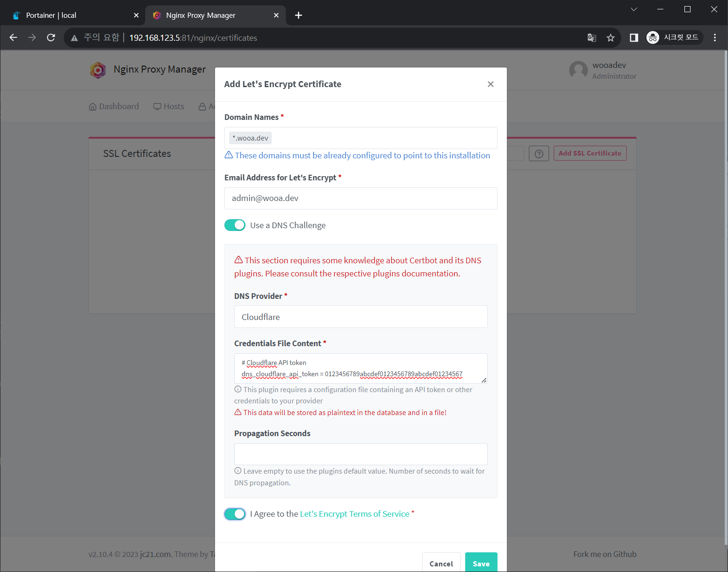The height and width of the screenshot is (572, 728).
Task: Close the Portainer | local tab
Action: point(136,15)
